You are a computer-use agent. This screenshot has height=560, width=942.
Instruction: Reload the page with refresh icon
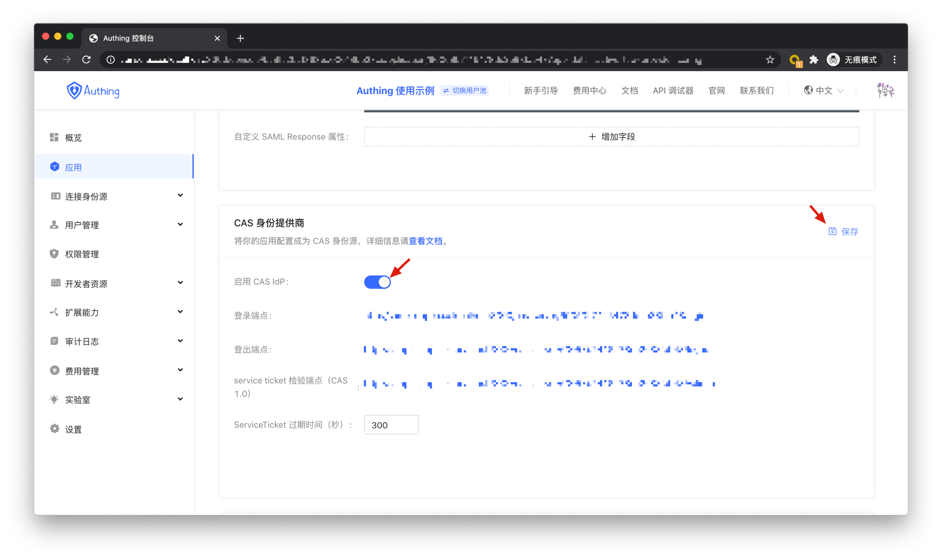point(86,60)
